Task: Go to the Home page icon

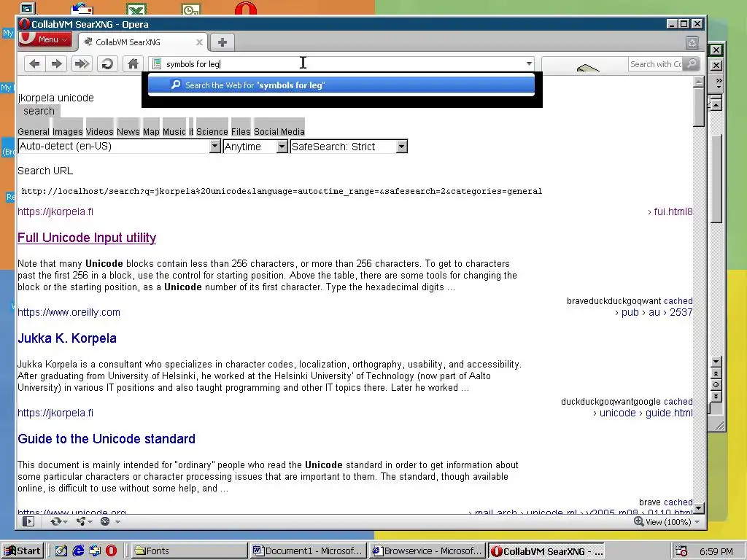Action: pyautogui.click(x=133, y=64)
